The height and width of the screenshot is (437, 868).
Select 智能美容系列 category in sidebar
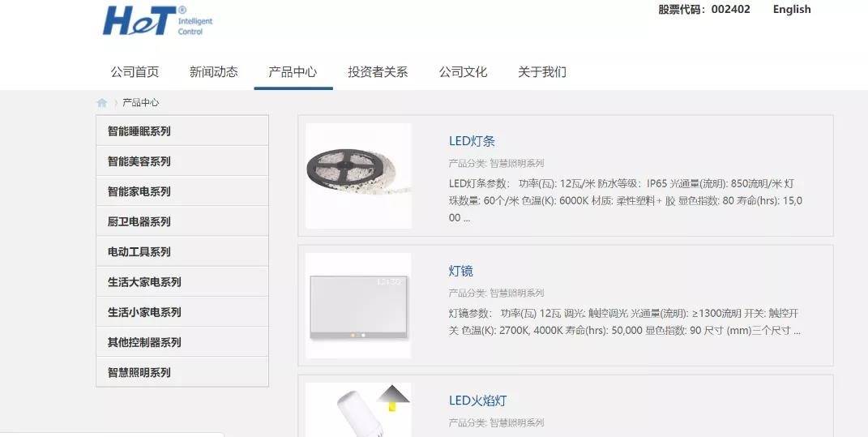coord(182,161)
